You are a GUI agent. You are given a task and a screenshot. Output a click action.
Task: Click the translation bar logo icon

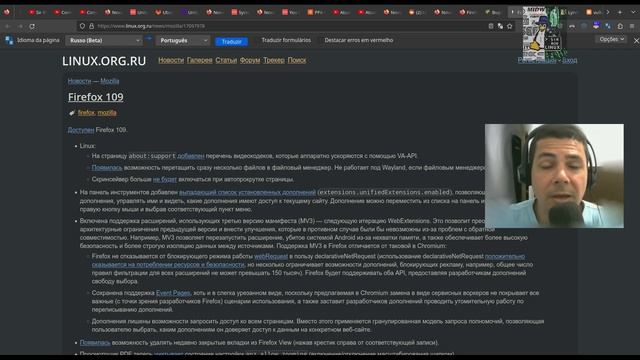(9, 40)
